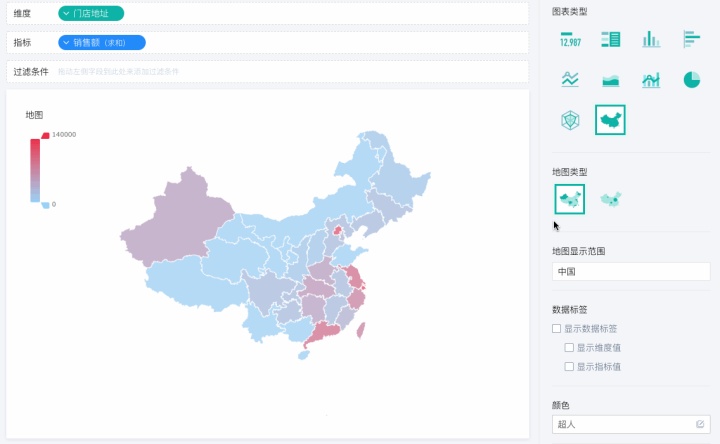The image size is (720, 444).
Task: Select the radar chart icon
Action: (570, 120)
